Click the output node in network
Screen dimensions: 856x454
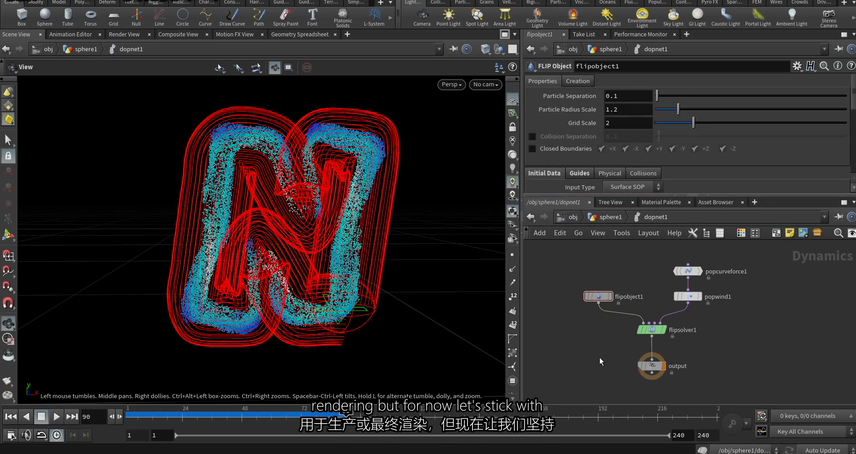click(x=652, y=366)
